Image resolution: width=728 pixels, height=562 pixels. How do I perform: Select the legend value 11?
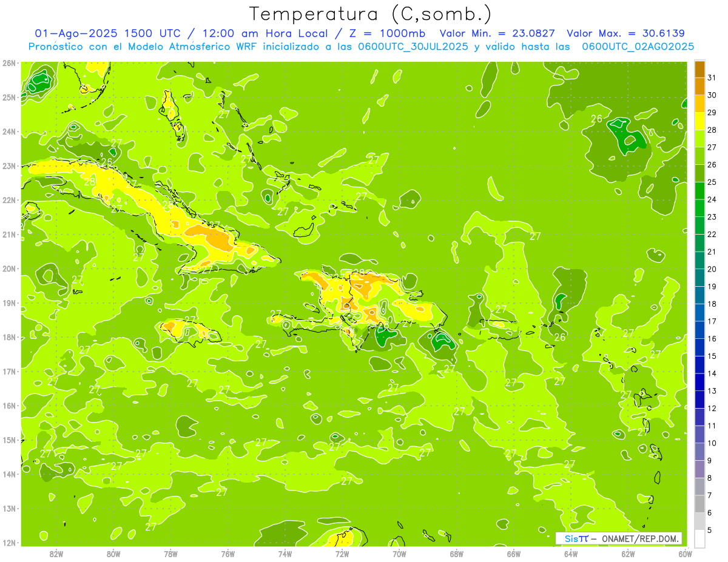point(712,426)
